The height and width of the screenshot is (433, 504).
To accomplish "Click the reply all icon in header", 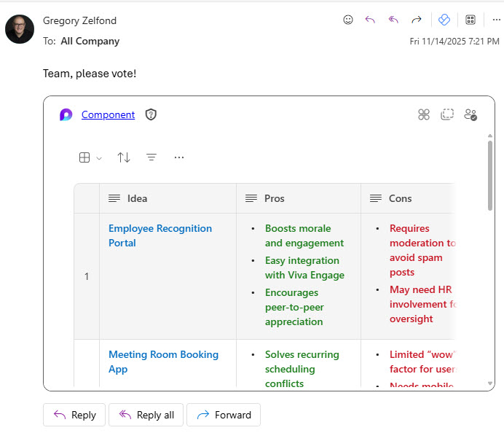I will 393,20.
